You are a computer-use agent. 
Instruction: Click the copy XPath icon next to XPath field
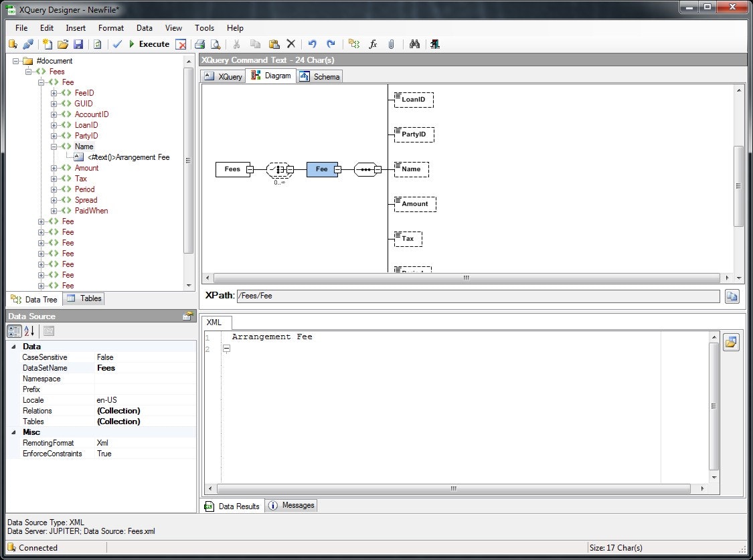pos(732,296)
